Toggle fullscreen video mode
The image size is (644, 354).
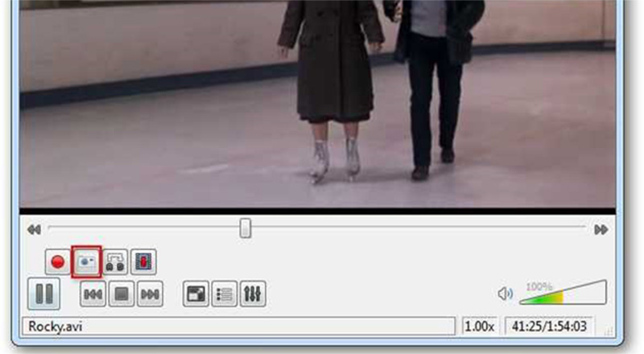point(195,295)
